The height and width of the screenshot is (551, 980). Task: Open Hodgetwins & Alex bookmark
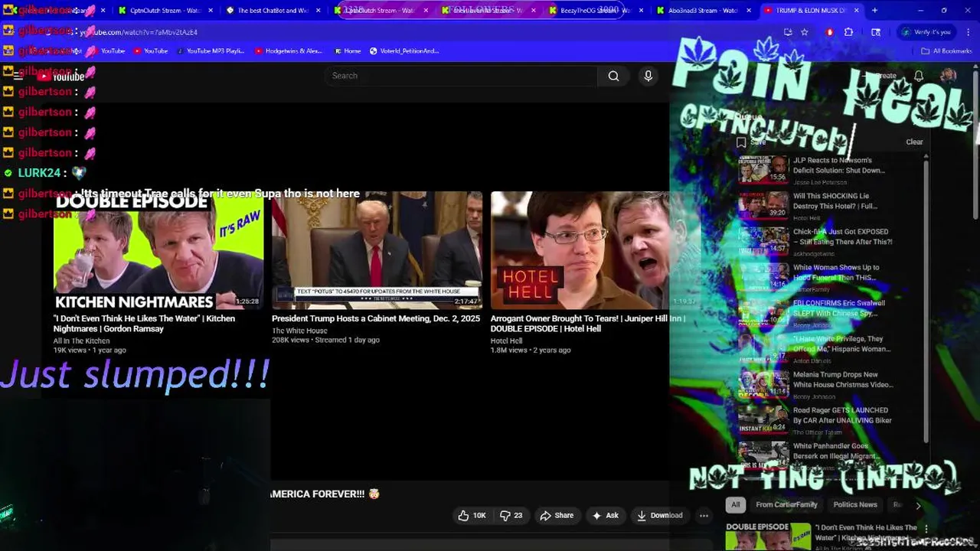click(288, 51)
